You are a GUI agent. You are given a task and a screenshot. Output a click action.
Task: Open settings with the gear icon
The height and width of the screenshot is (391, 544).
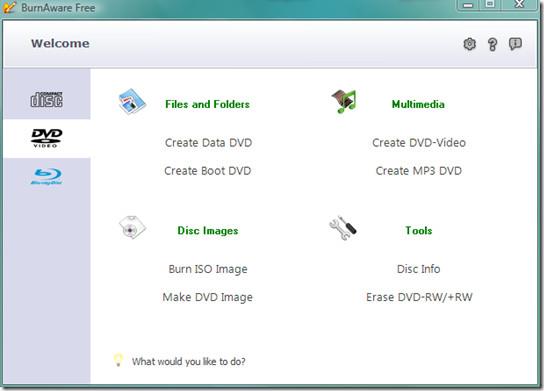pyautogui.click(x=469, y=44)
